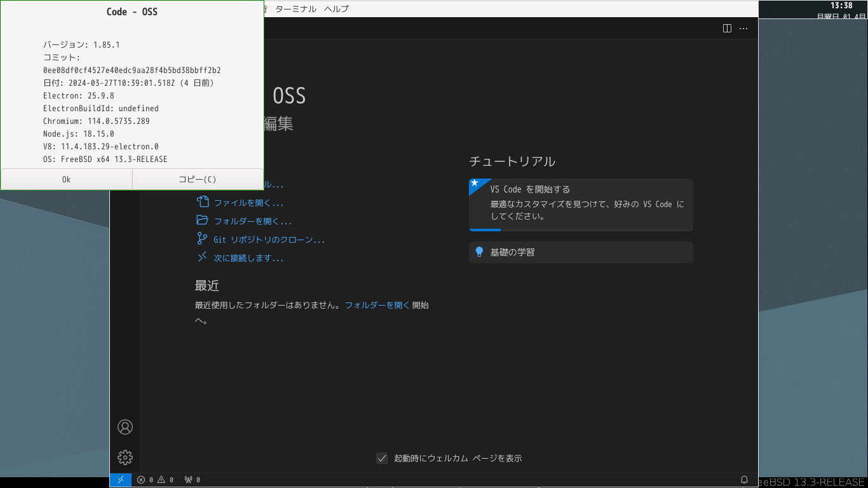868x488 pixels.
Task: Click the バージョン: 1.85.1 text line
Action: tap(81, 45)
